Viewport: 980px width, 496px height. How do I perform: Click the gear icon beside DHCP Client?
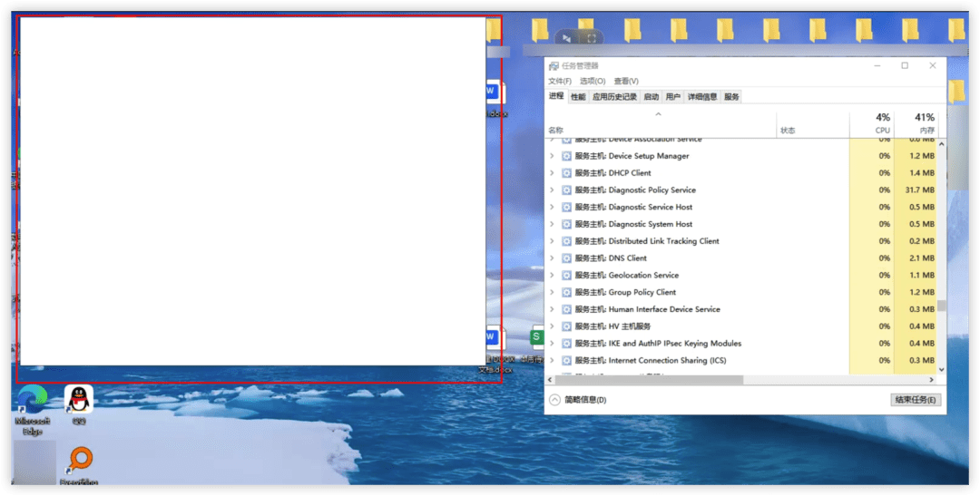(x=567, y=173)
